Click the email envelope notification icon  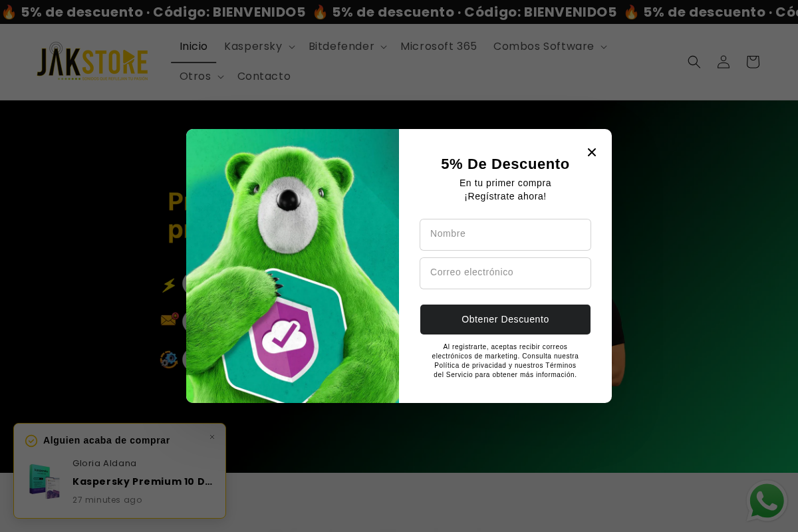pyautogui.click(x=170, y=320)
